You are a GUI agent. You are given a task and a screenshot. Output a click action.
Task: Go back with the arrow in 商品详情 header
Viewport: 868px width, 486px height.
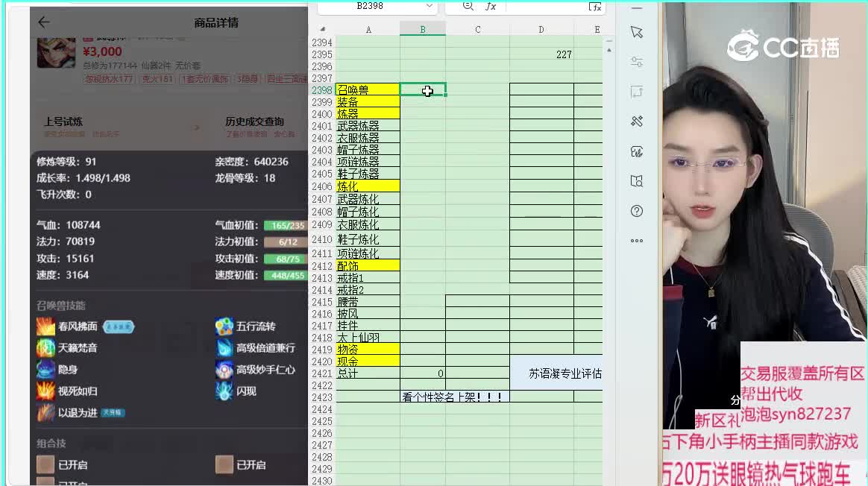tap(44, 22)
